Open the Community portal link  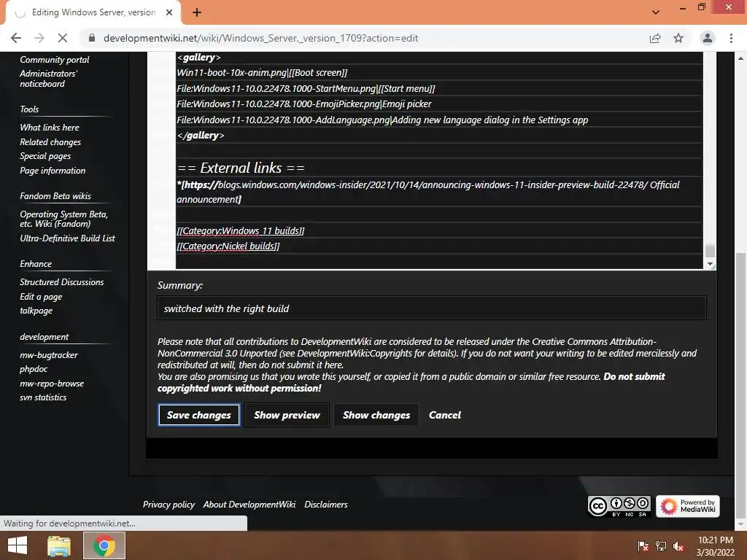[55, 60]
